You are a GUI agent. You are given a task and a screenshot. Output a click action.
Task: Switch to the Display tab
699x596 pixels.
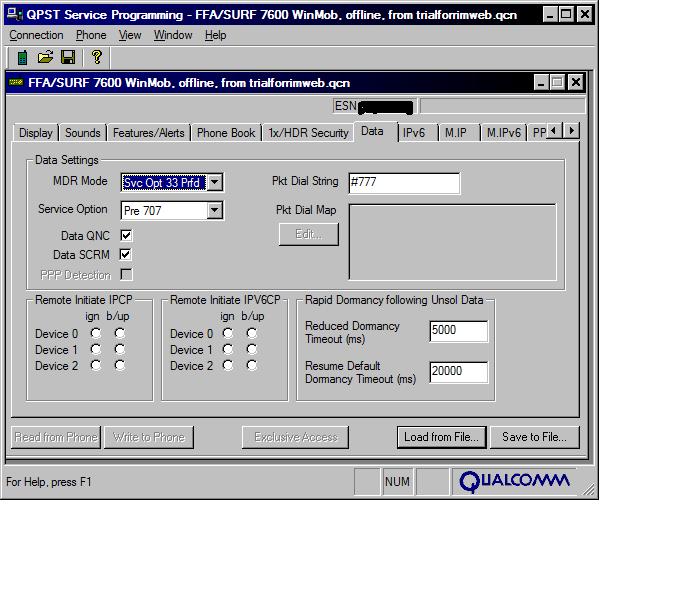tap(36, 133)
